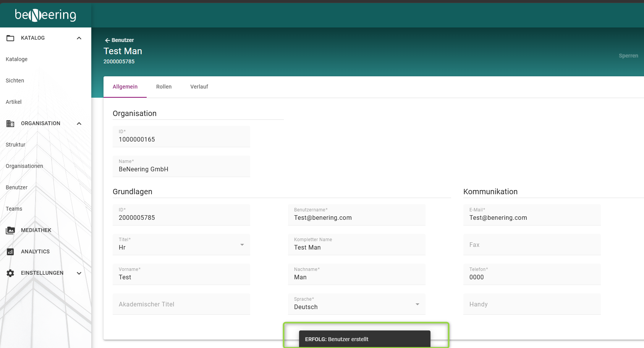This screenshot has height=348, width=644.
Task: Open Kataloge in the sidebar
Action: click(x=17, y=60)
